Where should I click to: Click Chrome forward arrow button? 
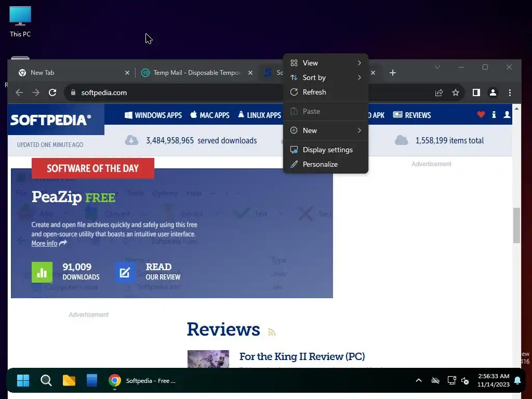point(36,92)
